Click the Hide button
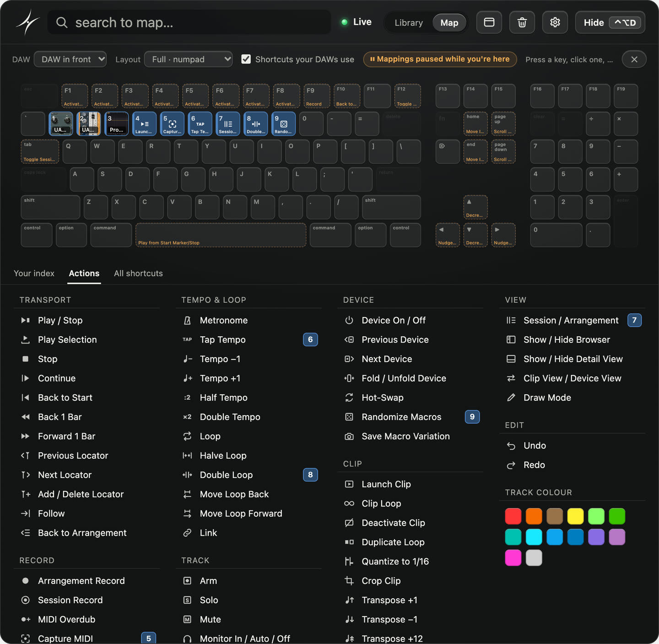This screenshot has height=644, width=659. pos(610,22)
